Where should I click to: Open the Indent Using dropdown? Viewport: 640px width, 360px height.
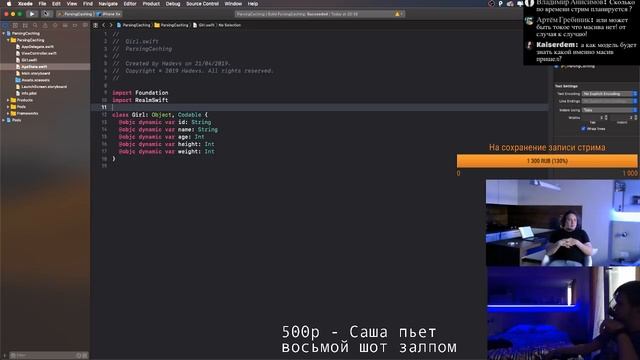(x=609, y=110)
